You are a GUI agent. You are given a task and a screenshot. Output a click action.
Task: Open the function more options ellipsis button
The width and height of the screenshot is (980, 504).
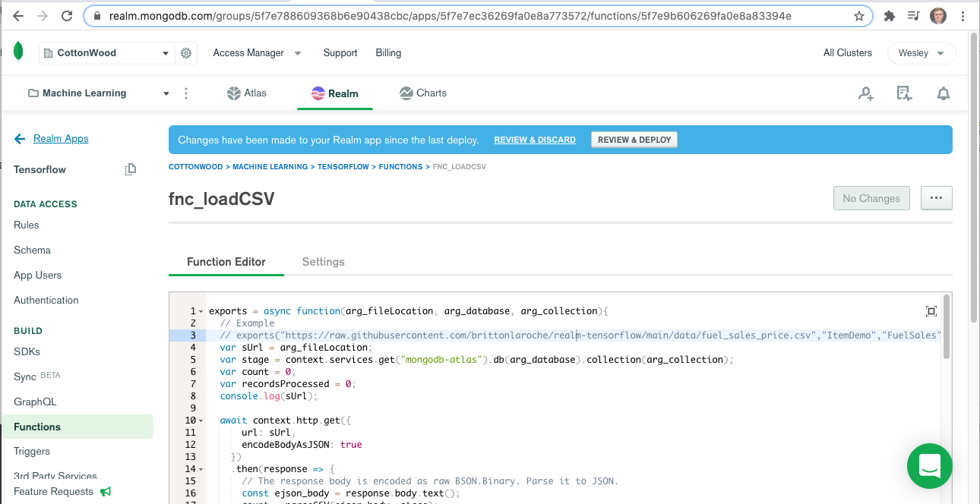pyautogui.click(x=936, y=198)
